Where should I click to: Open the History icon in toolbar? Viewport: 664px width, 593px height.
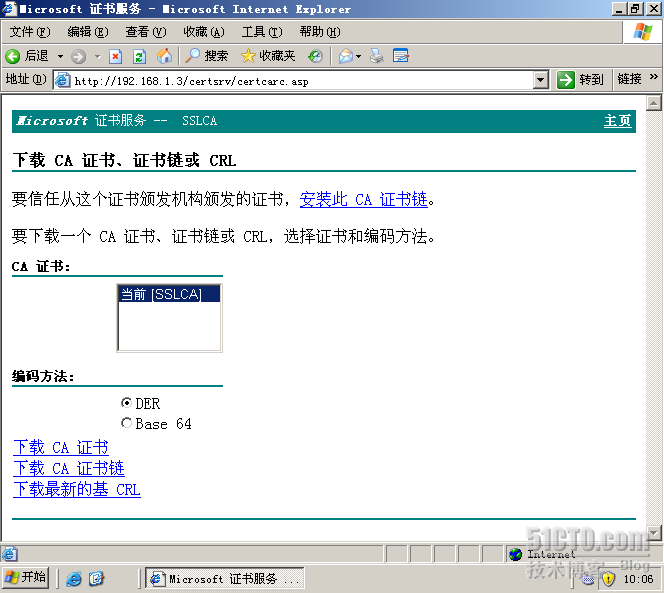(x=315, y=56)
